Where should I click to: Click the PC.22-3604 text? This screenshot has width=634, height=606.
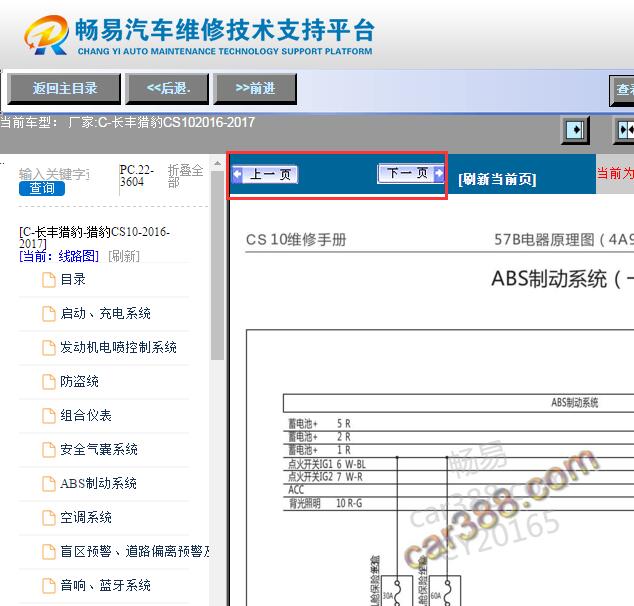point(136,176)
